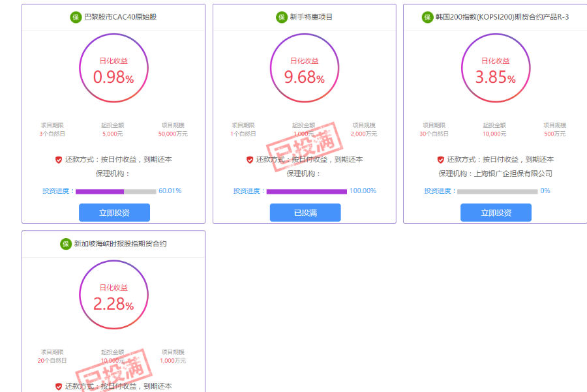Click the green 保 badge beside 新手特惠项目

click(282, 17)
